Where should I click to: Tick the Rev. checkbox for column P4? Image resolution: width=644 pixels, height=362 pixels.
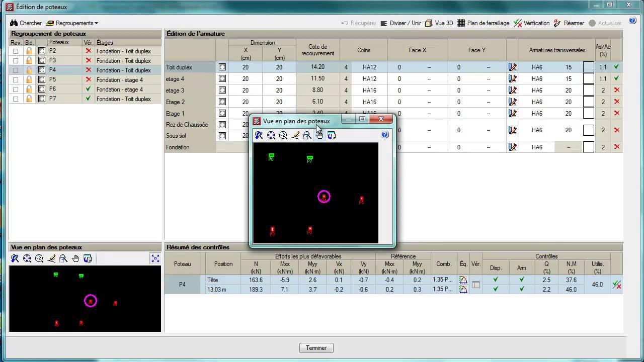tap(16, 70)
